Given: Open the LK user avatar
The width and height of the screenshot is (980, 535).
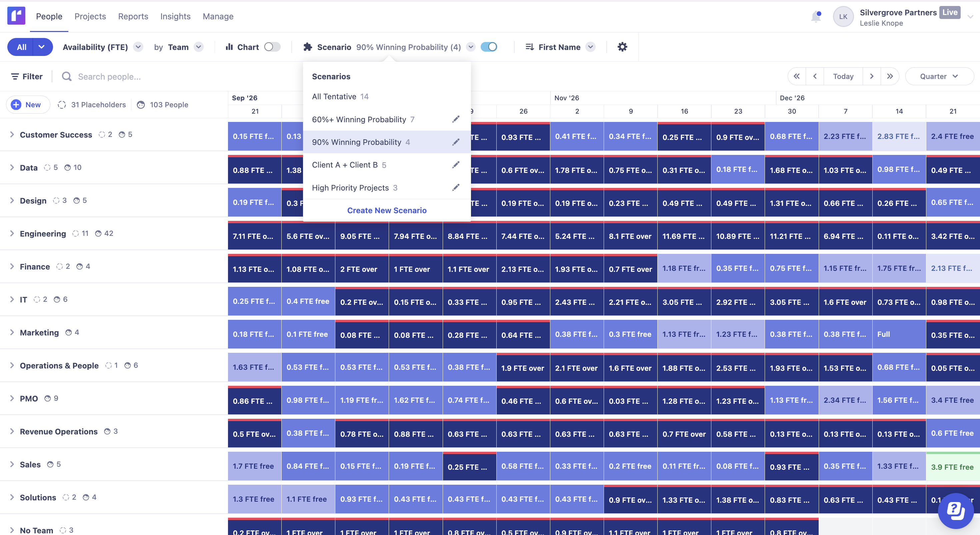Looking at the screenshot, I should (843, 17).
